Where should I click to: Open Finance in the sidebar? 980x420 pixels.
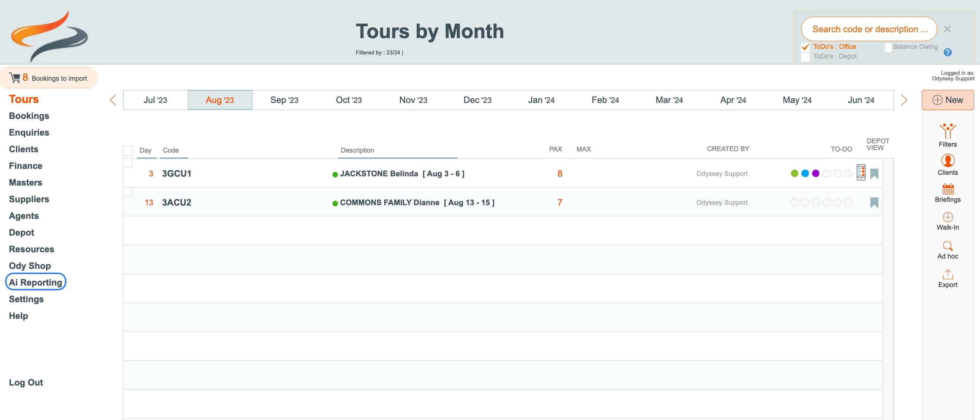(x=26, y=166)
